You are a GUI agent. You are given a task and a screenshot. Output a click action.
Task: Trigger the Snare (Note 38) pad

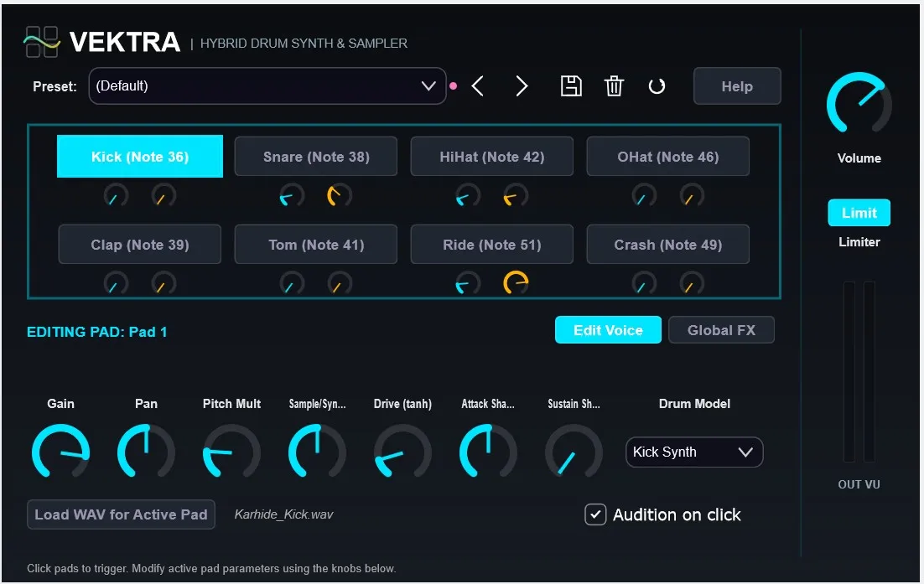316,157
